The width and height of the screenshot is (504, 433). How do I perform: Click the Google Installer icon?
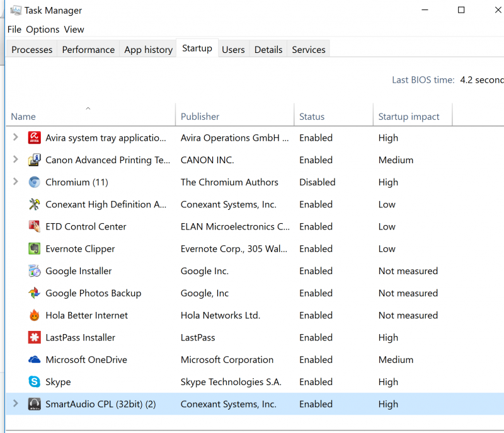(x=35, y=270)
